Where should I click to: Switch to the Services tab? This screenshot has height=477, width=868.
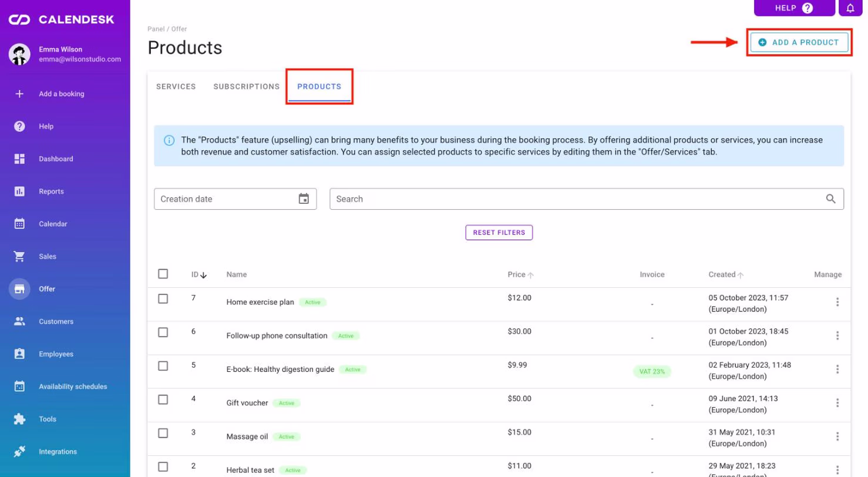(x=176, y=86)
